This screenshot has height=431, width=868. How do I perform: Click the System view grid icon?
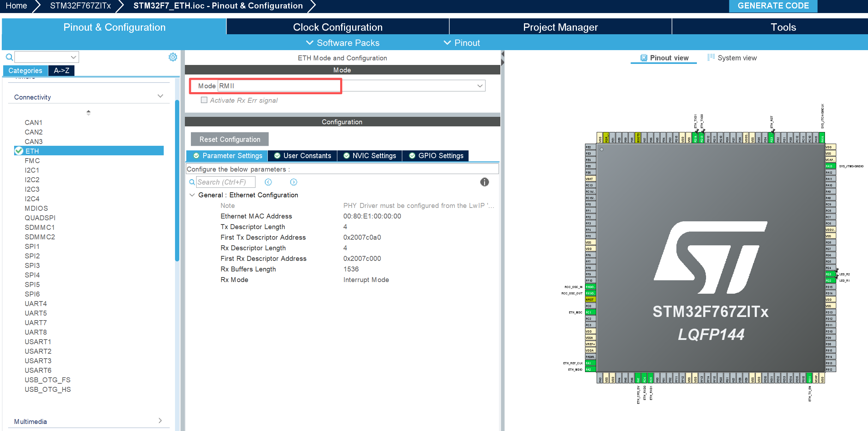click(711, 58)
